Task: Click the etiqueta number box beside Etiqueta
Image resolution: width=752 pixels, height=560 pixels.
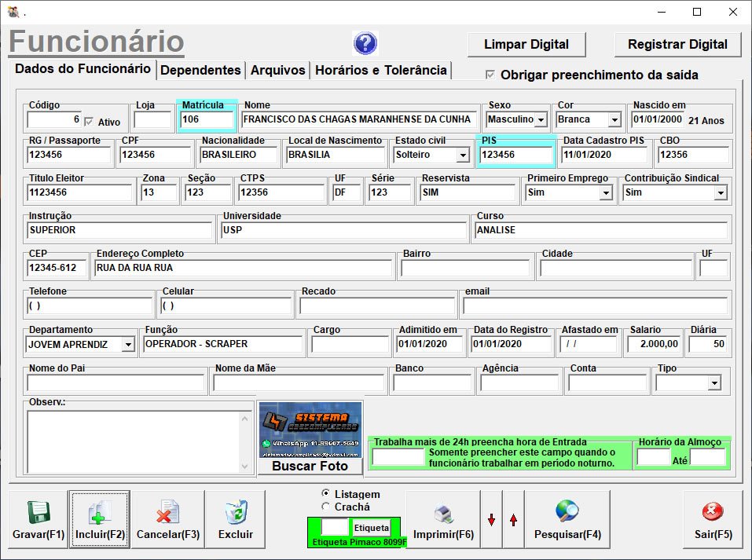Action: click(334, 527)
